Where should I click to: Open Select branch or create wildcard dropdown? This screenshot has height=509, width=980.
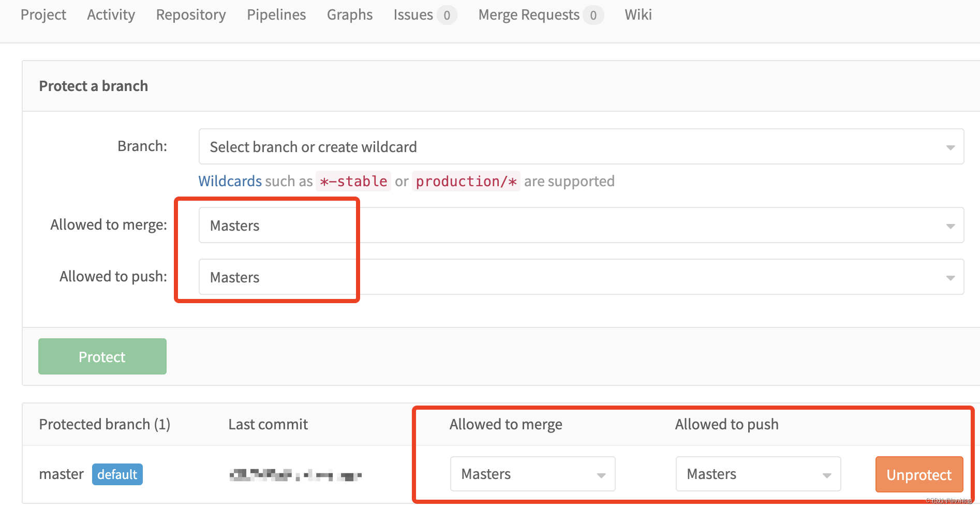(x=581, y=147)
